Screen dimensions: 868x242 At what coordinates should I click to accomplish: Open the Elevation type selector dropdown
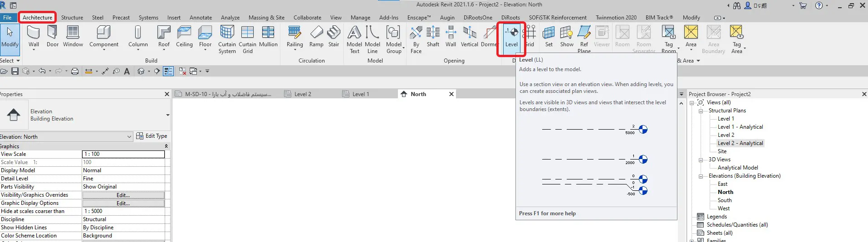(x=168, y=115)
